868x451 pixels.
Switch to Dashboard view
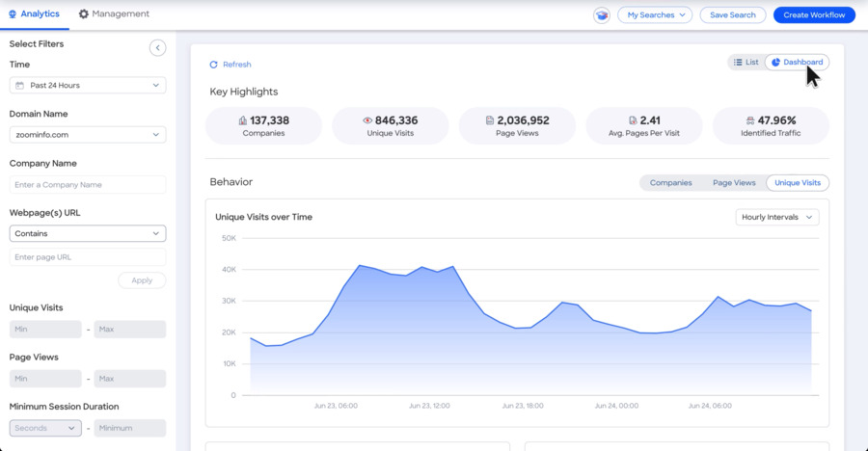pos(798,62)
